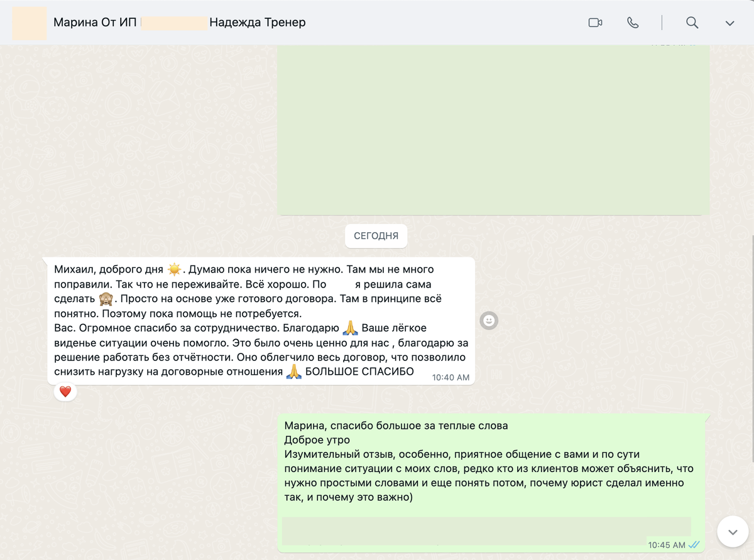The width and height of the screenshot is (754, 560).
Task: Jump to latest message with down arrow
Action: coord(733,532)
